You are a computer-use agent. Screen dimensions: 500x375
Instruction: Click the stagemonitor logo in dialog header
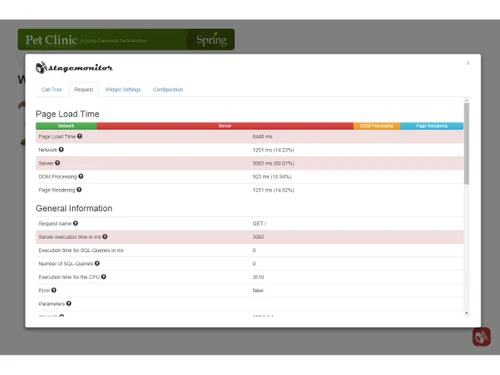coord(74,67)
